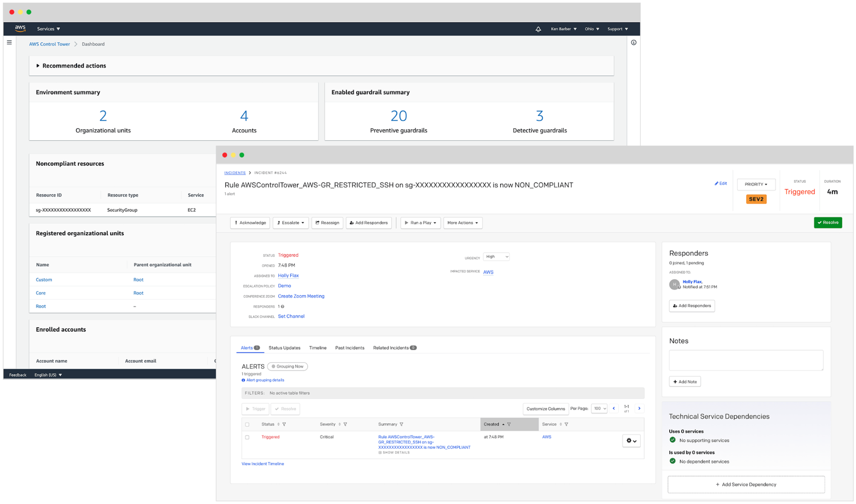Viewport: 856px width, 504px height.
Task: Open the Urgency High dropdown
Action: click(496, 257)
